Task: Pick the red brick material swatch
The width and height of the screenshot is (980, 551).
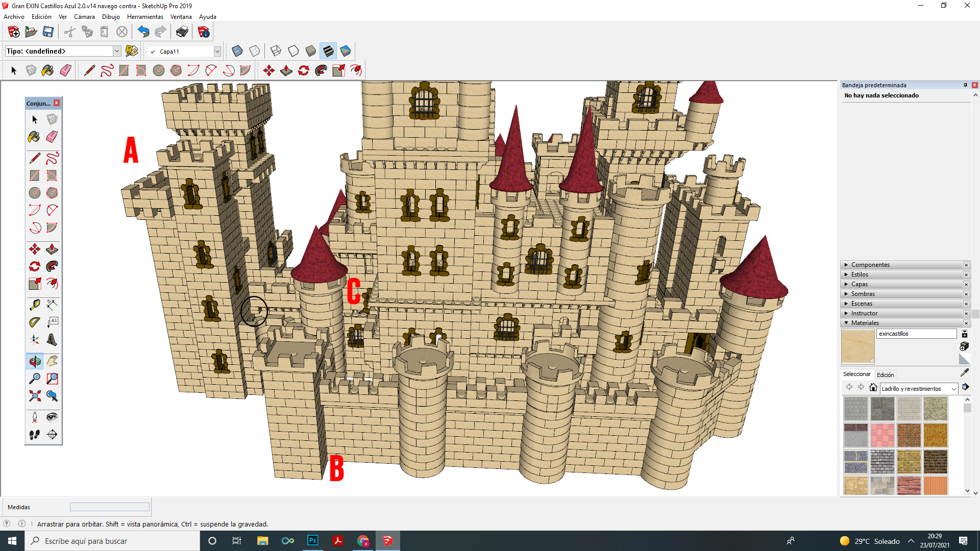Action: coord(909,435)
